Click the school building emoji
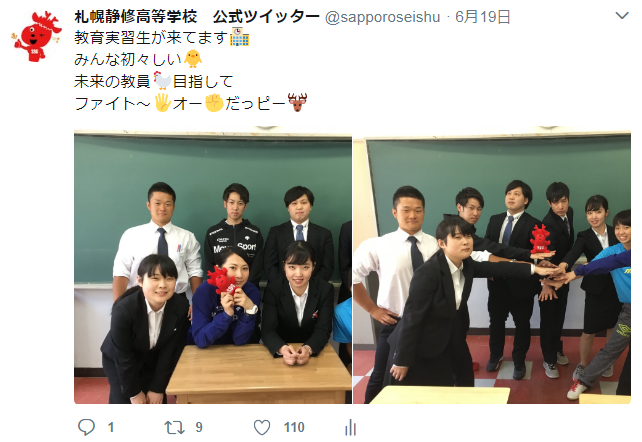The height and width of the screenshot is (442, 642). [x=240, y=37]
